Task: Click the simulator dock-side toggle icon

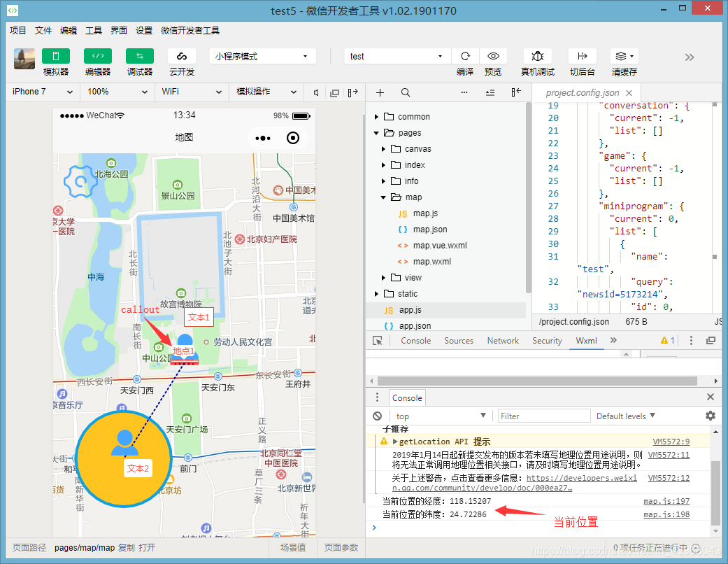Action: pyautogui.click(x=353, y=92)
